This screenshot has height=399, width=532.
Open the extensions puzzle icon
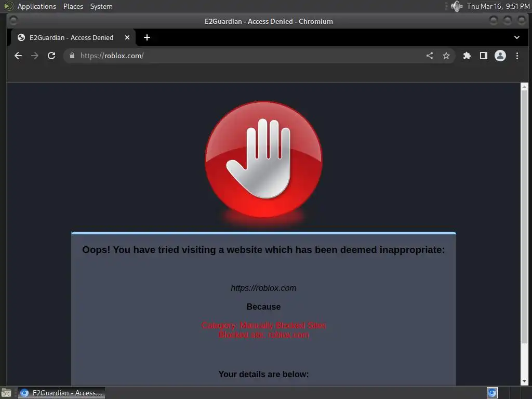[x=467, y=56]
